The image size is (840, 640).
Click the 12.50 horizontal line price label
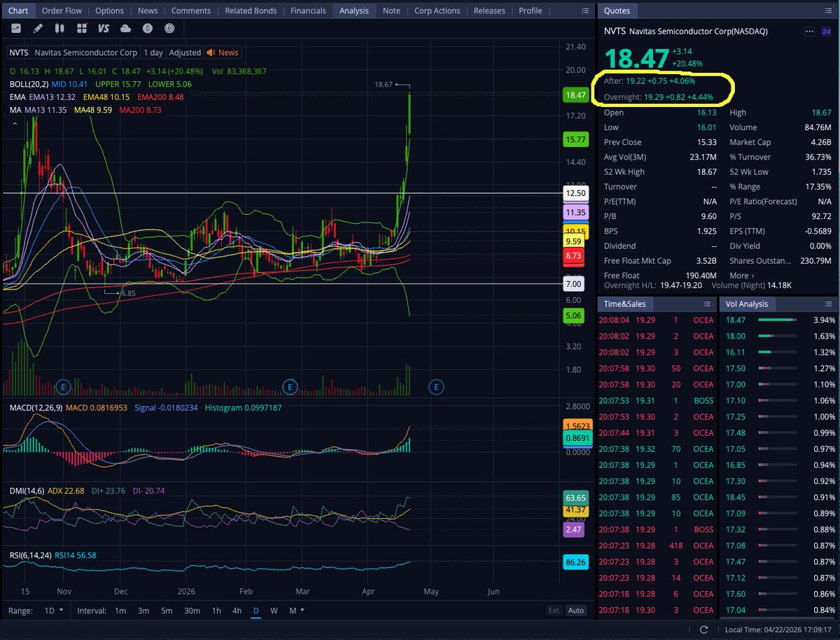[575, 193]
